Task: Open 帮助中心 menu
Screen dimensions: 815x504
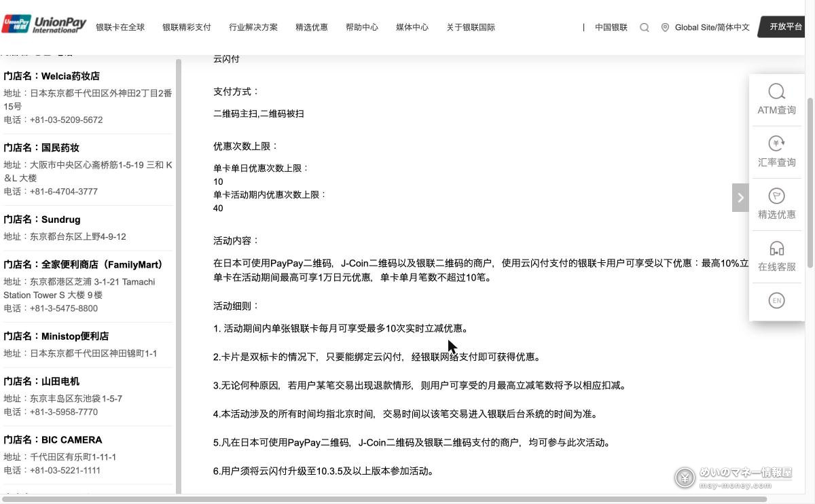Action: (x=362, y=27)
